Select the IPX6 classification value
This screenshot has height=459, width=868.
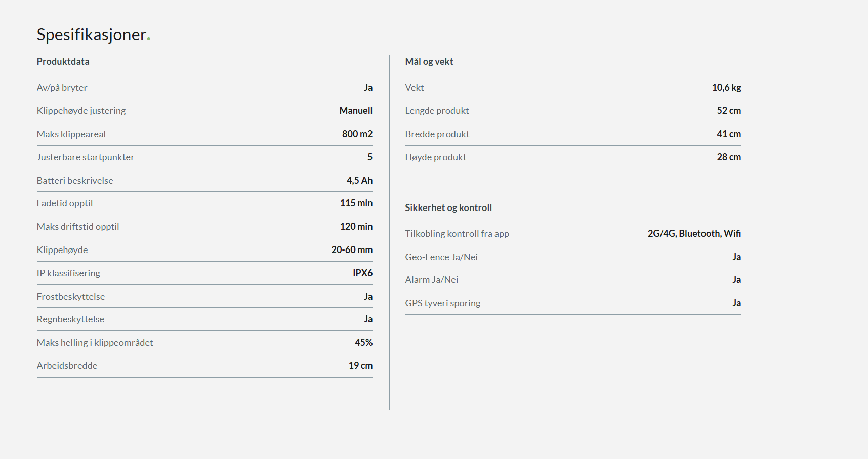(362, 273)
